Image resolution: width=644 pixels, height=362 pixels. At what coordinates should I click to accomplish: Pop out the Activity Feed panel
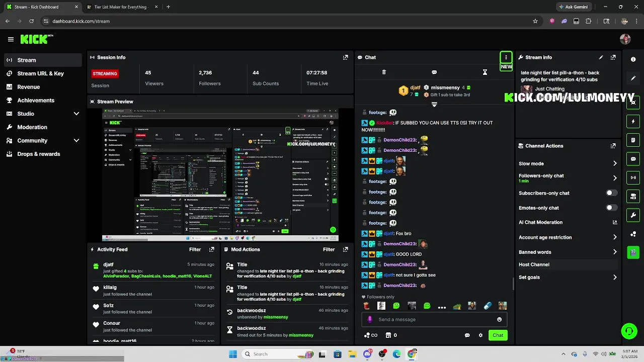211,249
